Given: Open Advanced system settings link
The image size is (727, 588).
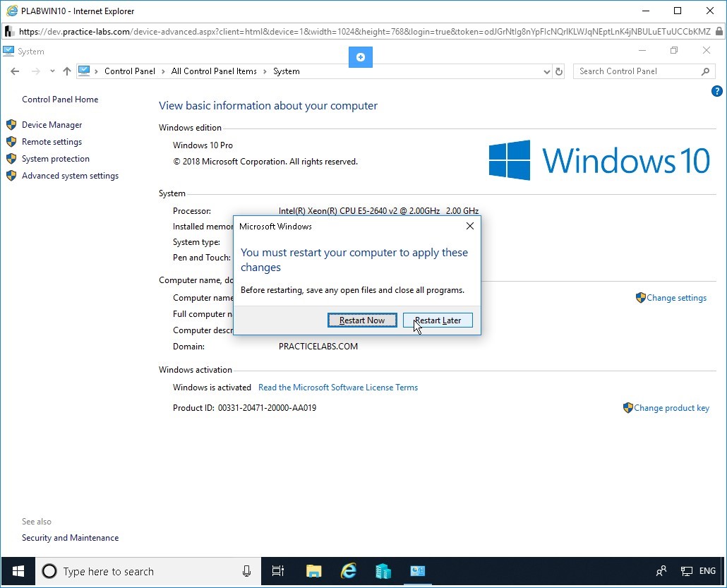Looking at the screenshot, I should (70, 176).
